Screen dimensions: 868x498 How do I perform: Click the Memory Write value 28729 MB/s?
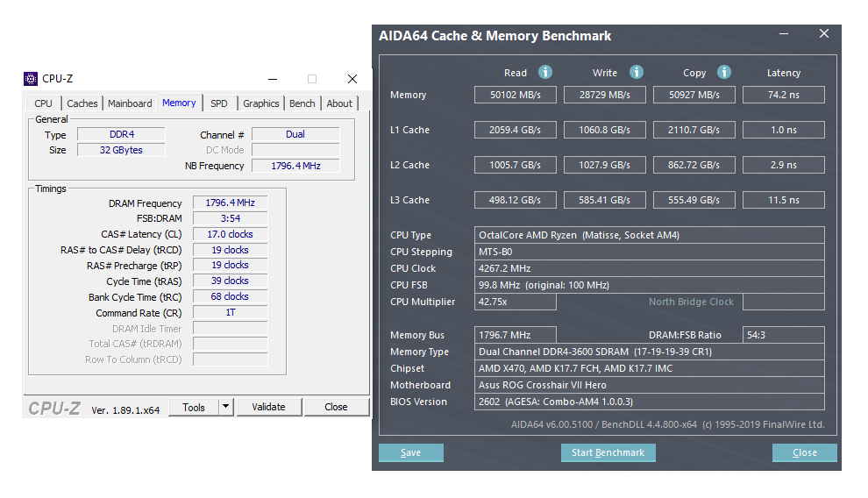[604, 95]
